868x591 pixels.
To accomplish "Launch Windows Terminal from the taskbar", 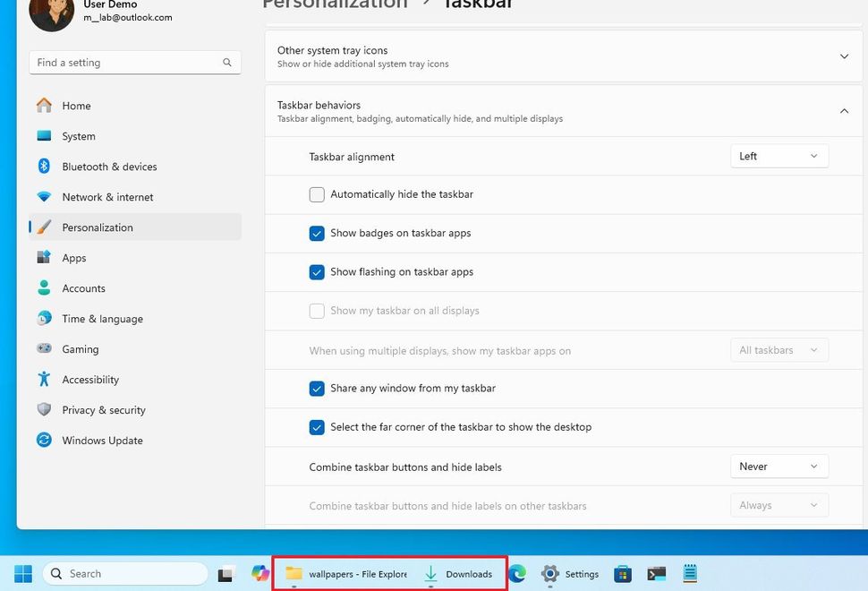I will coord(656,573).
